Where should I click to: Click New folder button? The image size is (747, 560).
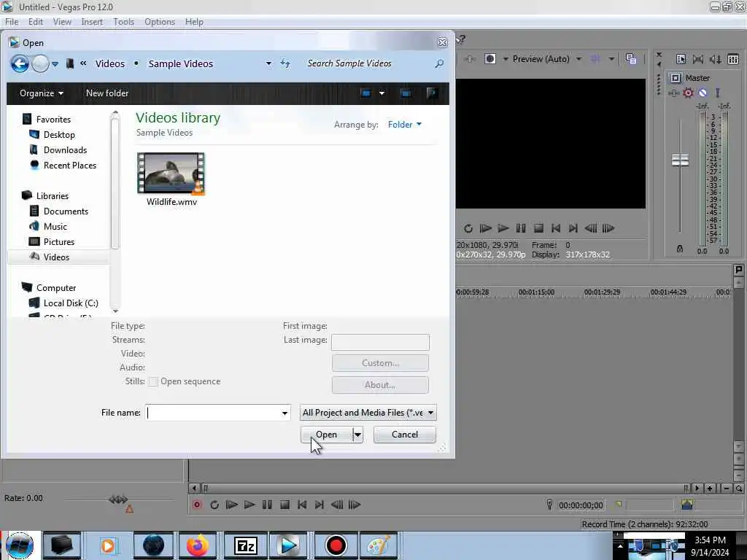(x=107, y=93)
